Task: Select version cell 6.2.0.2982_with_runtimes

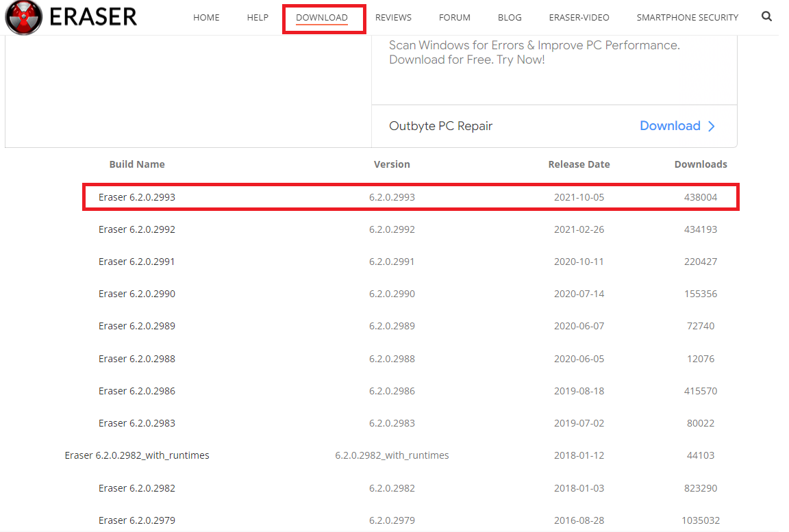Action: pos(392,455)
